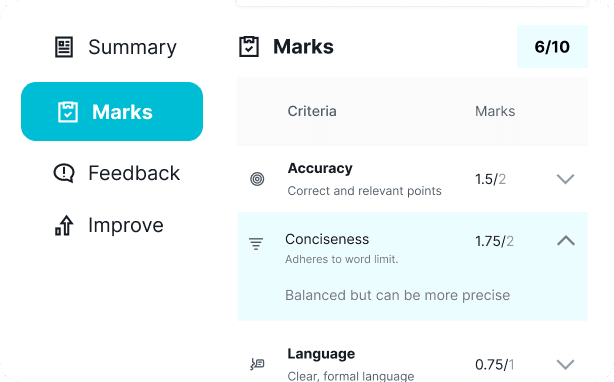Screen dimensions: 614x382
Task: Click the Language criterion title
Action: click(321, 354)
